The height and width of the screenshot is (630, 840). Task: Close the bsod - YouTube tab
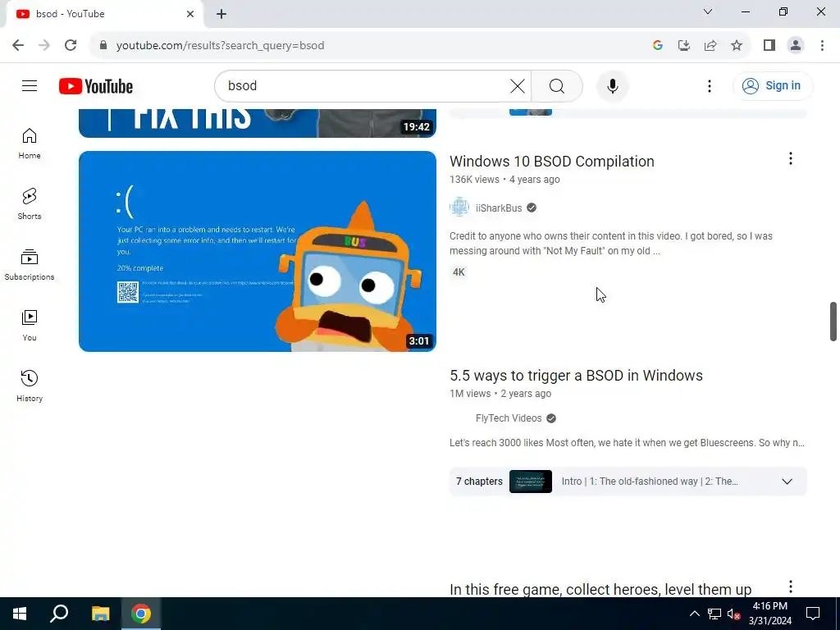click(x=190, y=14)
